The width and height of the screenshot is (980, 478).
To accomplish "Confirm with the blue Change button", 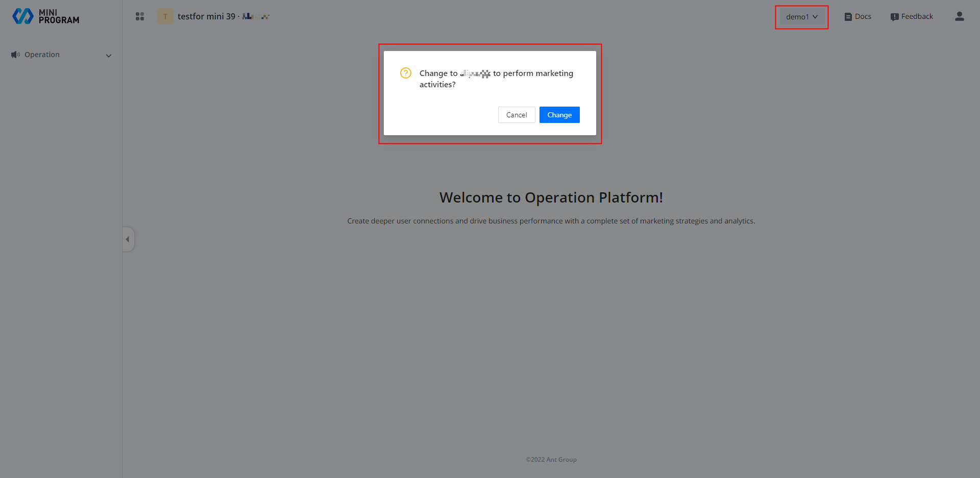I will tap(559, 115).
